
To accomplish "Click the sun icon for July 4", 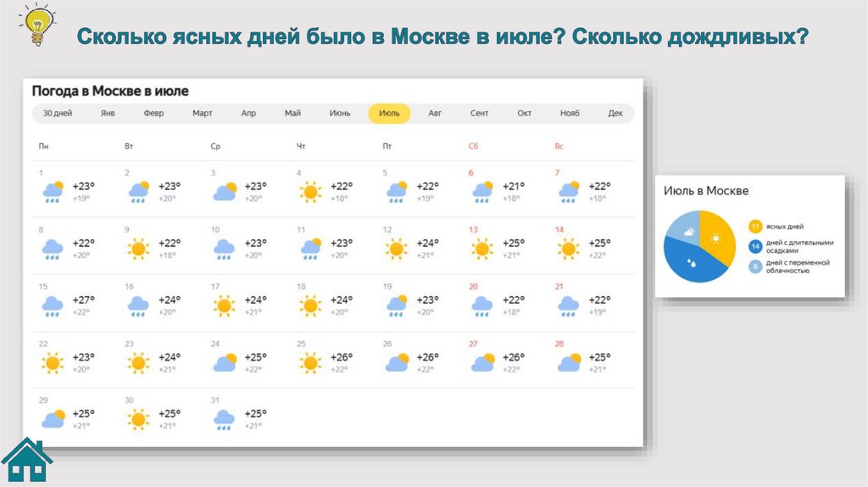I will click(x=310, y=193).
